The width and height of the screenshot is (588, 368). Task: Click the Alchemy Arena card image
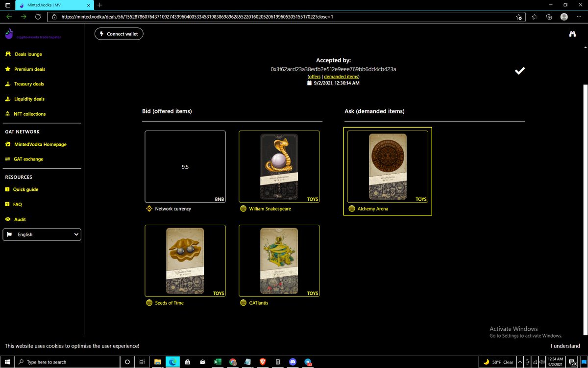(x=387, y=166)
